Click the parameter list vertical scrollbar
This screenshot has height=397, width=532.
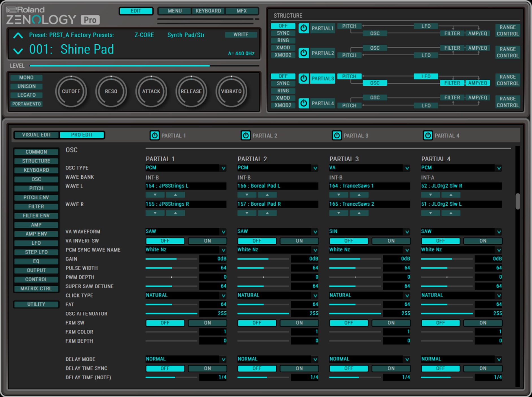coord(518,201)
